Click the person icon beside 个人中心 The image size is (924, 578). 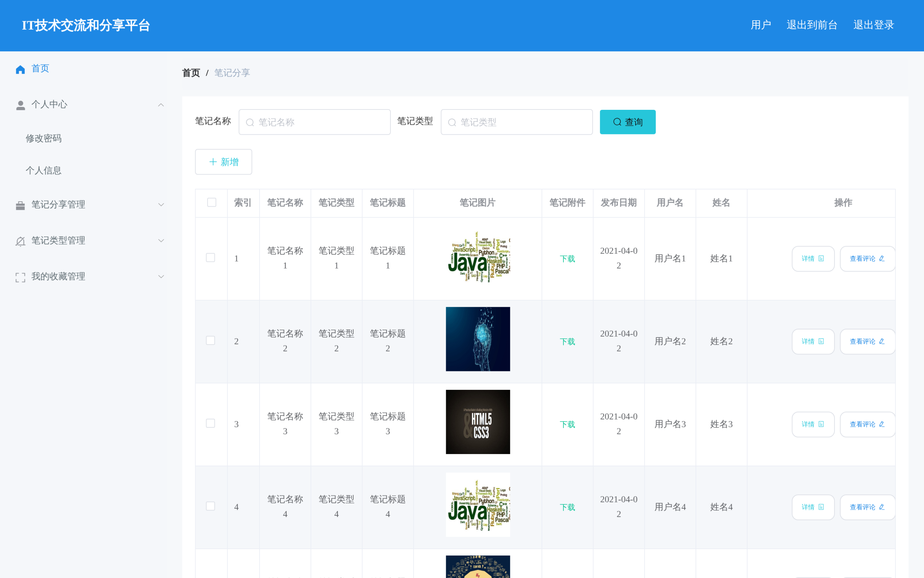[x=21, y=105]
